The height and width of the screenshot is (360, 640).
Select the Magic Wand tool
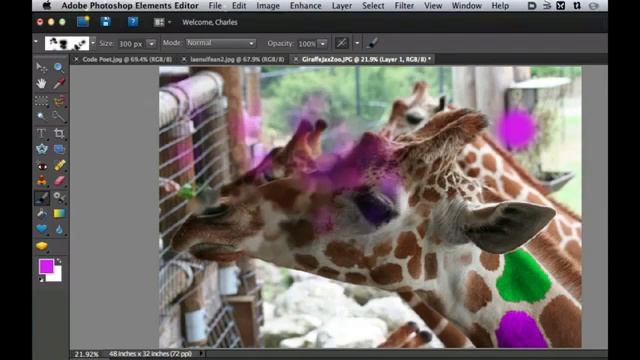point(41,117)
